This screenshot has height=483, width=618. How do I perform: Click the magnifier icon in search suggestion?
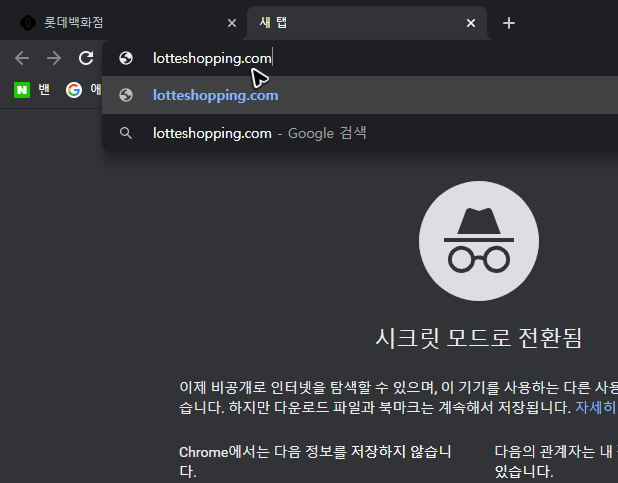(x=126, y=133)
